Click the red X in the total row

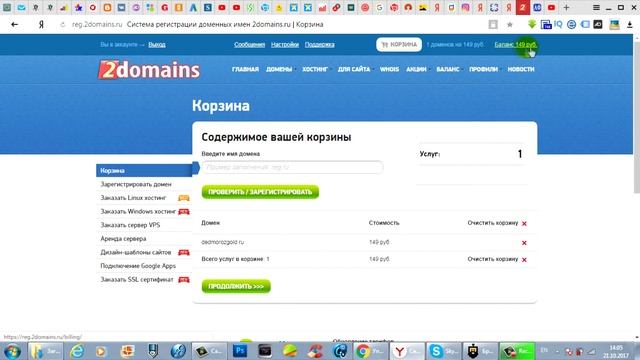[x=524, y=260]
